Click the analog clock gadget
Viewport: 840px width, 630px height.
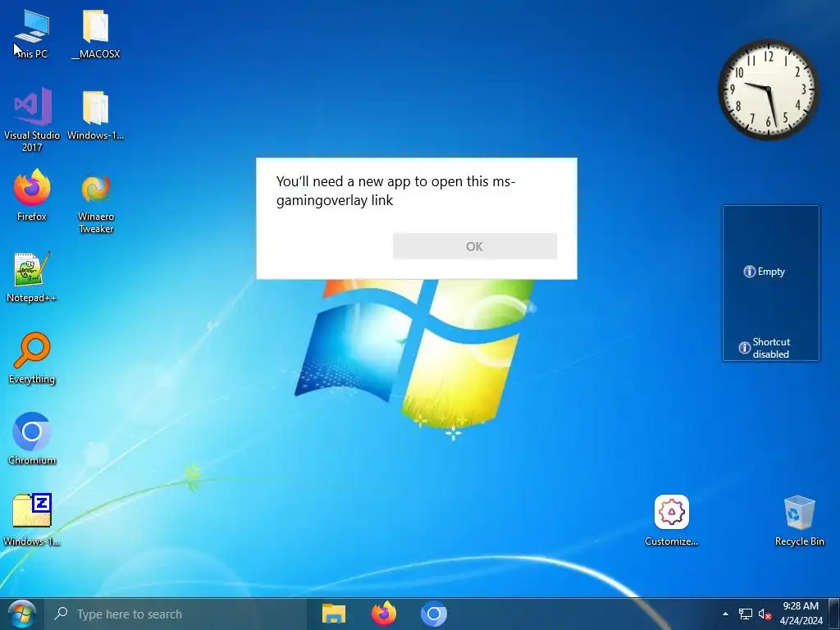769,89
